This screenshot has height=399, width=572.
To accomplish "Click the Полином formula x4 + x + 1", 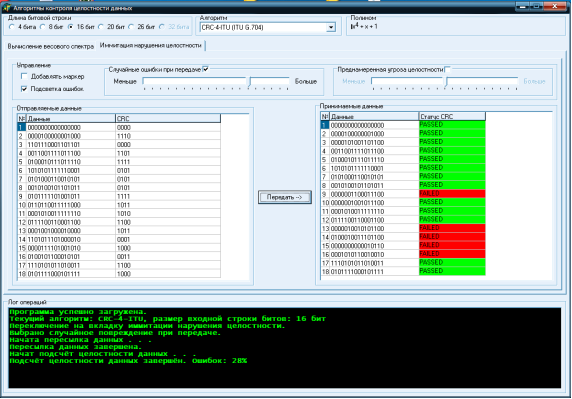I will (x=364, y=26).
